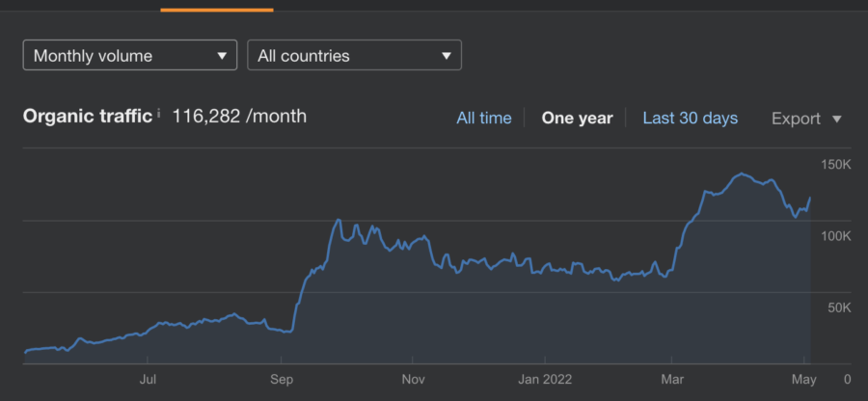Select the One year range tab
The image size is (868, 401).
point(577,118)
